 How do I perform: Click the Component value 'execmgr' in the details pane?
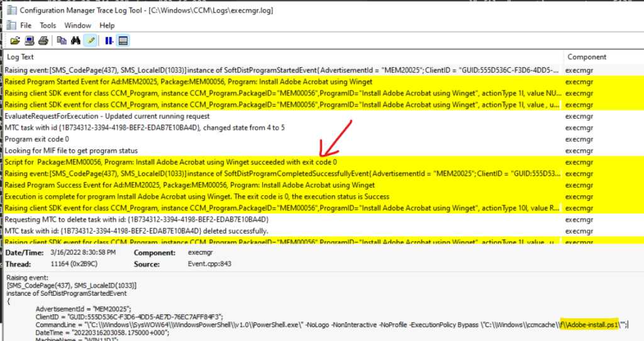click(x=201, y=252)
